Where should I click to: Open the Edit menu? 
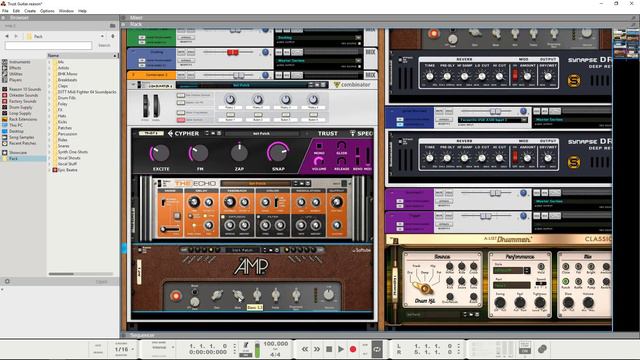coord(16,11)
